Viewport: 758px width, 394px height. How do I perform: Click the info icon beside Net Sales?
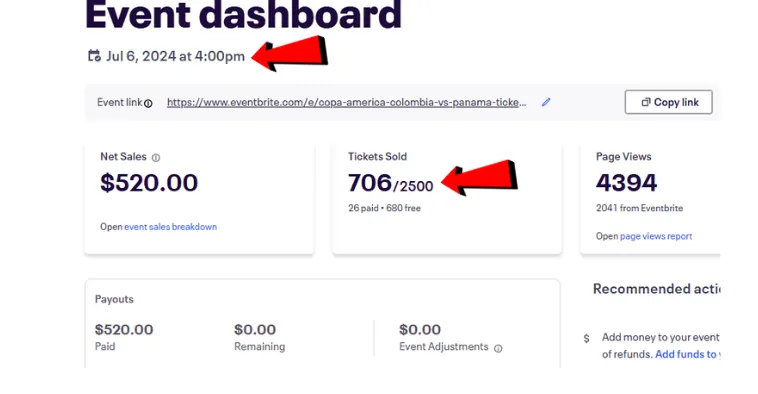156,158
